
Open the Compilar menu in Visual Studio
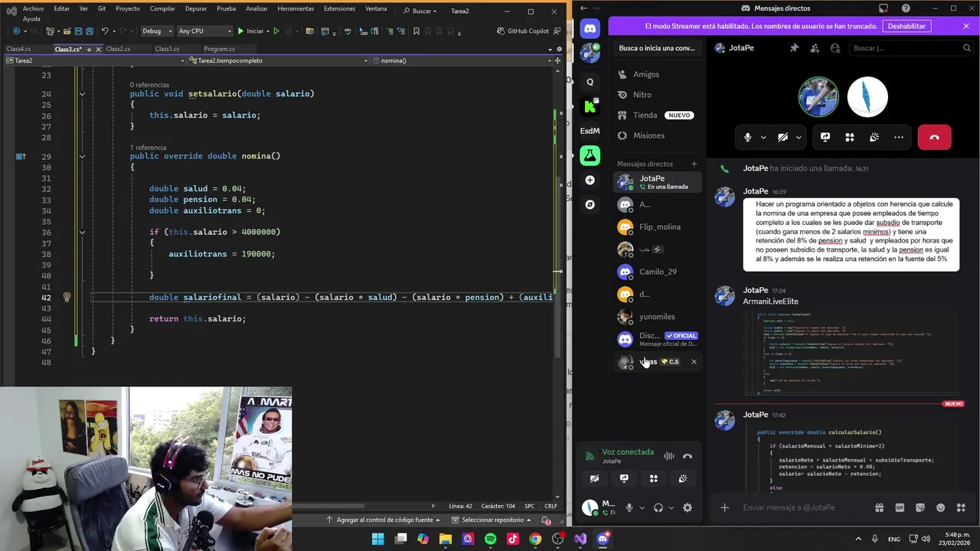pos(162,8)
